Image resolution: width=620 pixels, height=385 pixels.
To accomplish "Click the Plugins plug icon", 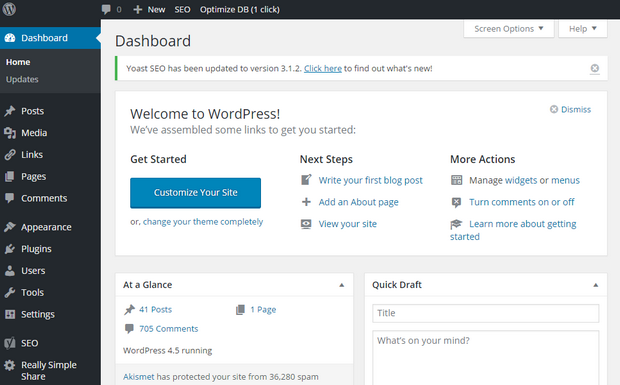I will click(x=9, y=249).
